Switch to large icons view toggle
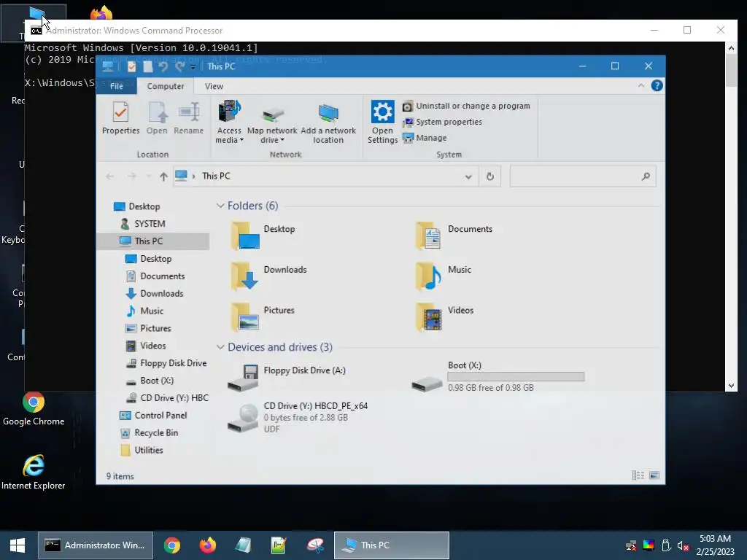 [654, 475]
